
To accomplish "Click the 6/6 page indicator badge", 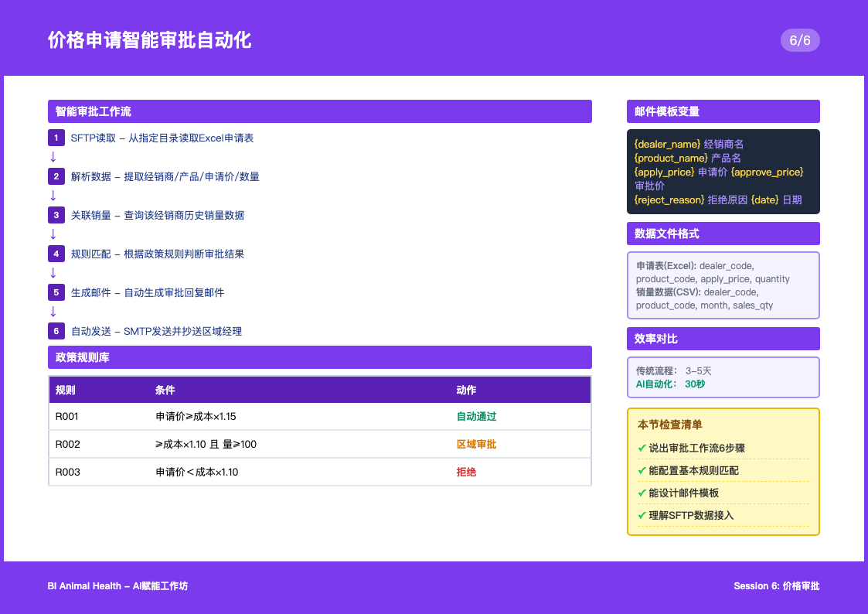I will pos(799,40).
